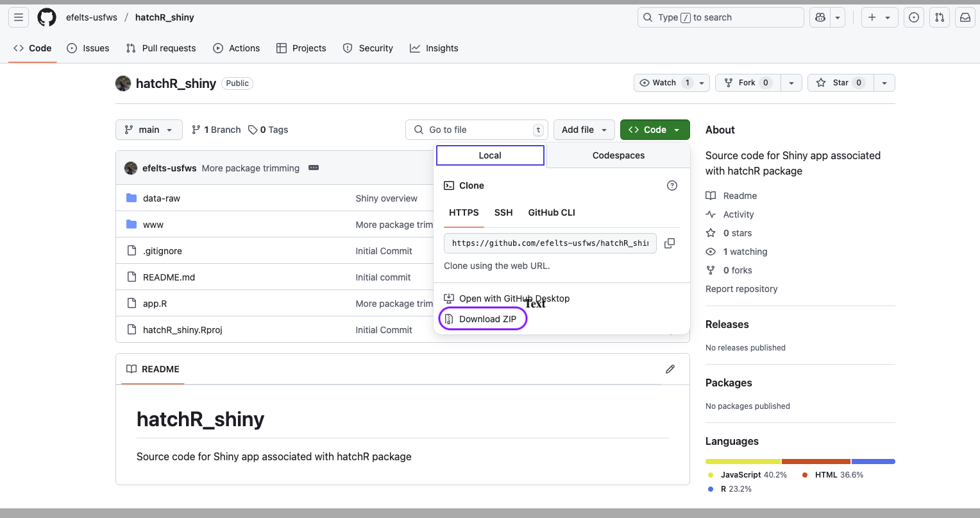Viewport: 980px width, 518px height.
Task: Expand the Watch options dropdown arrow
Action: coord(702,83)
